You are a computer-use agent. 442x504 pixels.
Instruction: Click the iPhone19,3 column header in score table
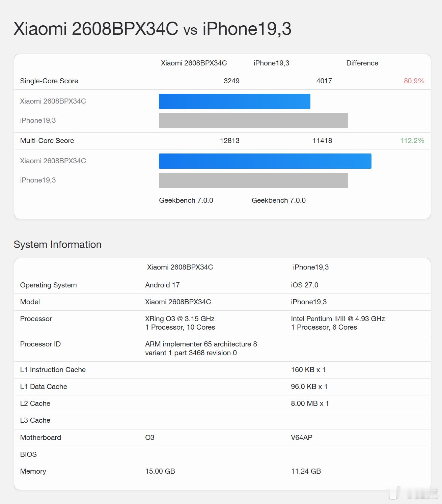[271, 63]
